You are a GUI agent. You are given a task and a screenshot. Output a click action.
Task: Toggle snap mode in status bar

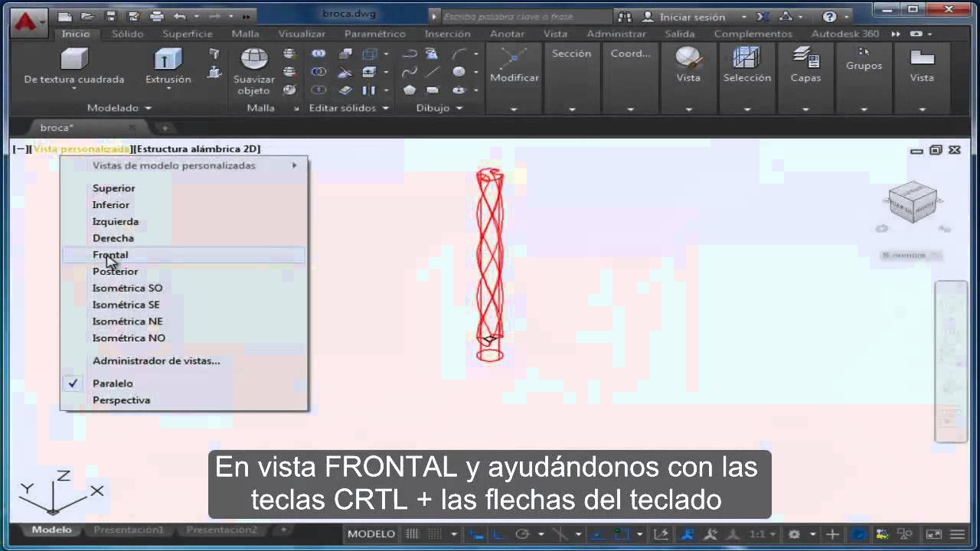(434, 534)
